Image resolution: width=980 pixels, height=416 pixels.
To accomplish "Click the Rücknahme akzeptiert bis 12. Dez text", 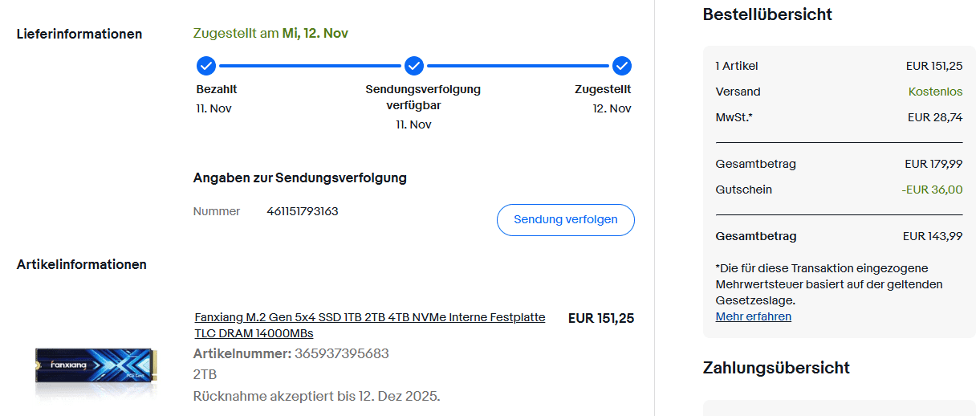I will coord(316,396).
